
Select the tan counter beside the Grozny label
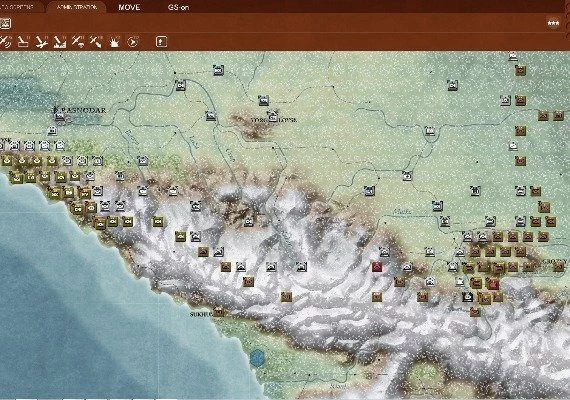point(559,268)
